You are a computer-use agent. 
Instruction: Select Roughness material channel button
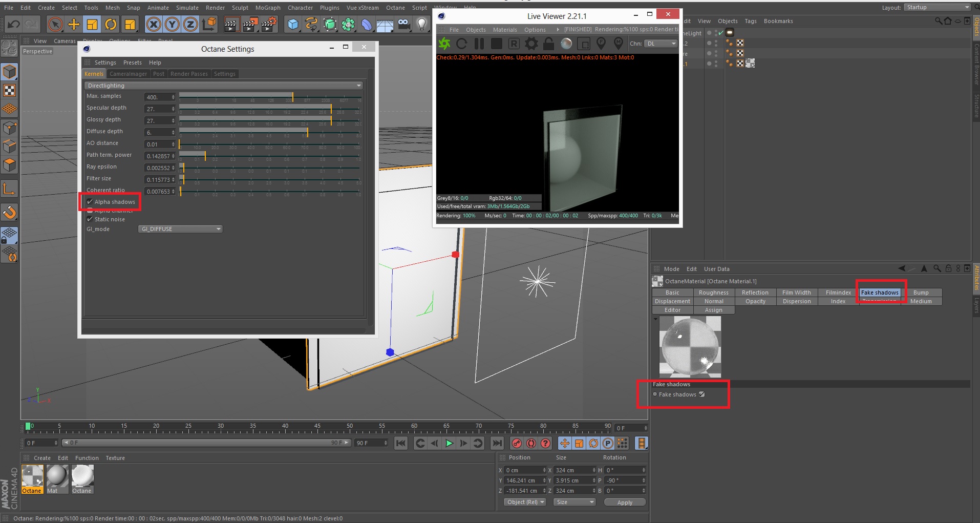click(713, 292)
